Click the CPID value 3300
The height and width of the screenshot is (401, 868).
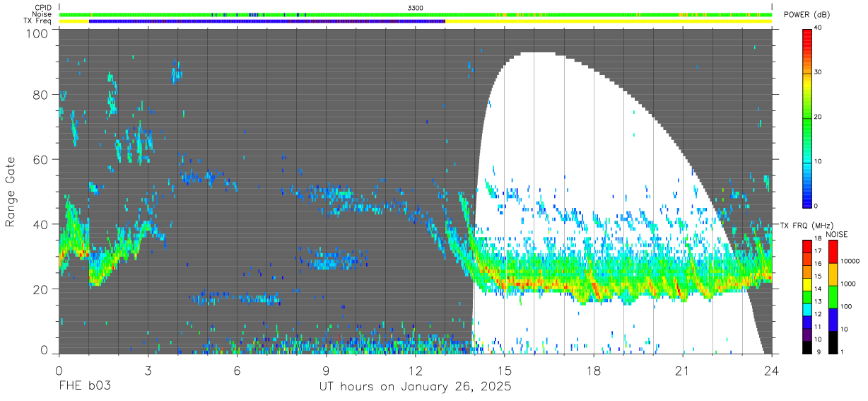tap(416, 8)
